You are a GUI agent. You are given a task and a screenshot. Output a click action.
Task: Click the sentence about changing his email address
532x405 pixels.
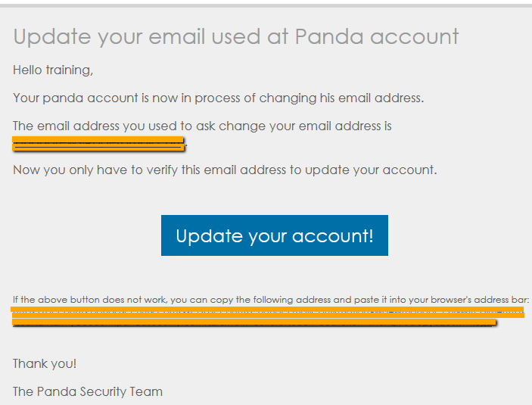click(x=219, y=98)
